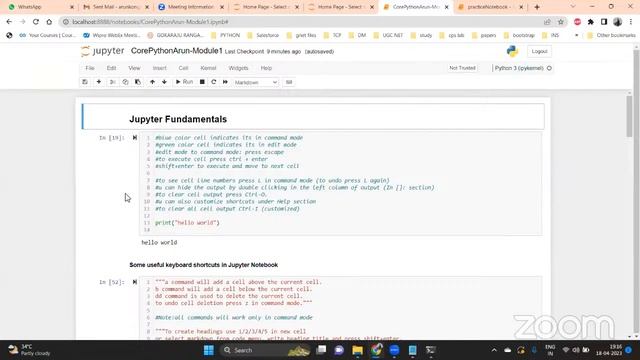Screen dimensions: 640x360
Task: Open the Widgets menu in Jupyter
Action: coord(238,68)
